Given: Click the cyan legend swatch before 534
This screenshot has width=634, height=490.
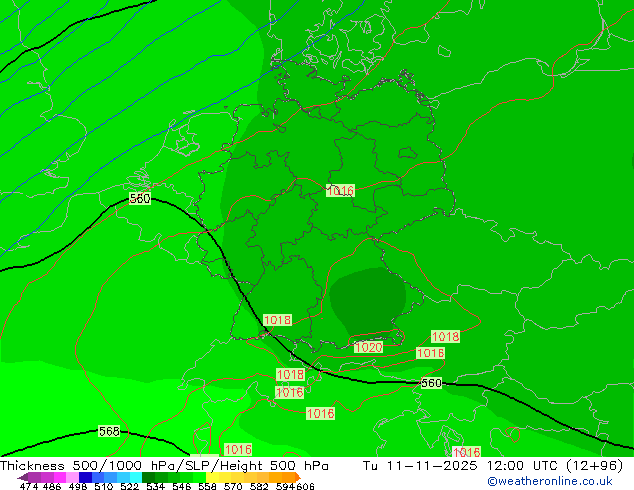Looking at the screenshot, I should (x=136, y=477).
